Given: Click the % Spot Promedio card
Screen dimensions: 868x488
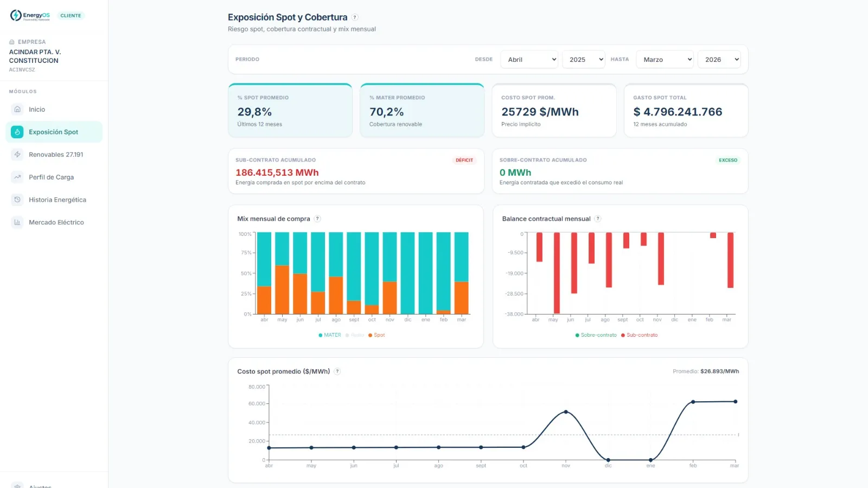Looking at the screenshot, I should pyautogui.click(x=290, y=111).
